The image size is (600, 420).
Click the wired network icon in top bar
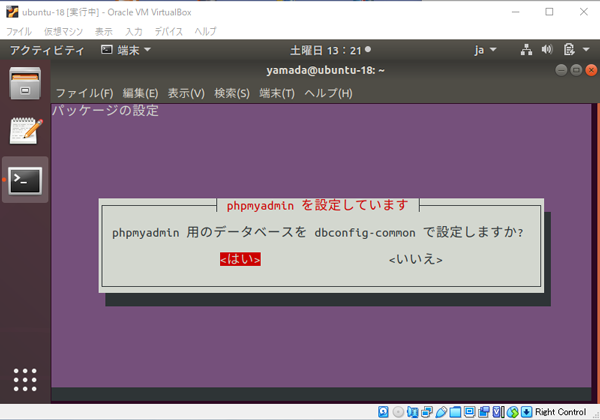(526, 50)
